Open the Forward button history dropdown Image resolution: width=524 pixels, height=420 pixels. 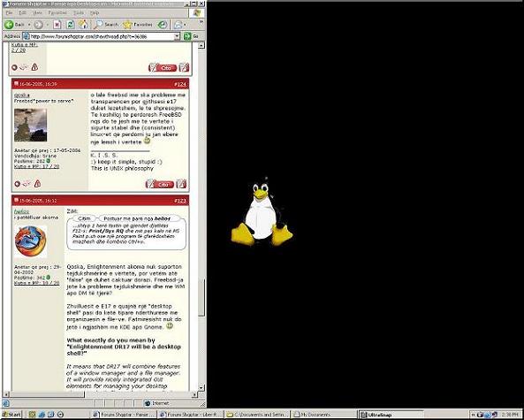(x=47, y=25)
